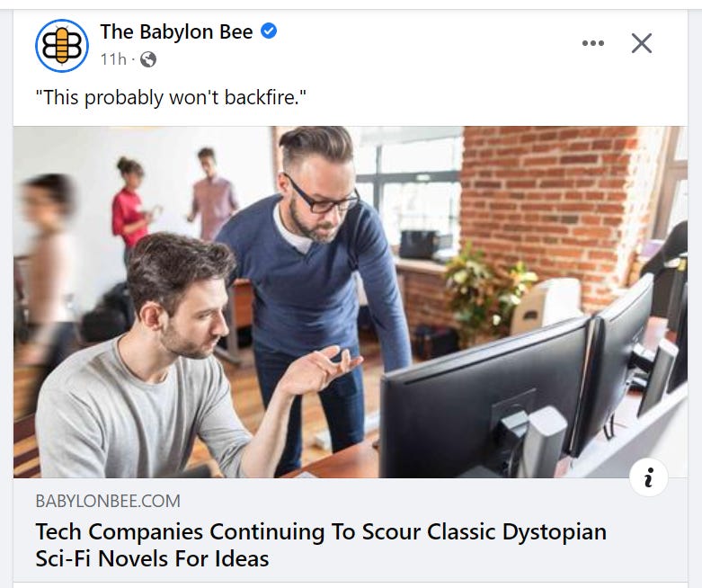
Task: Open the three-dots post options menu
Action: click(593, 43)
